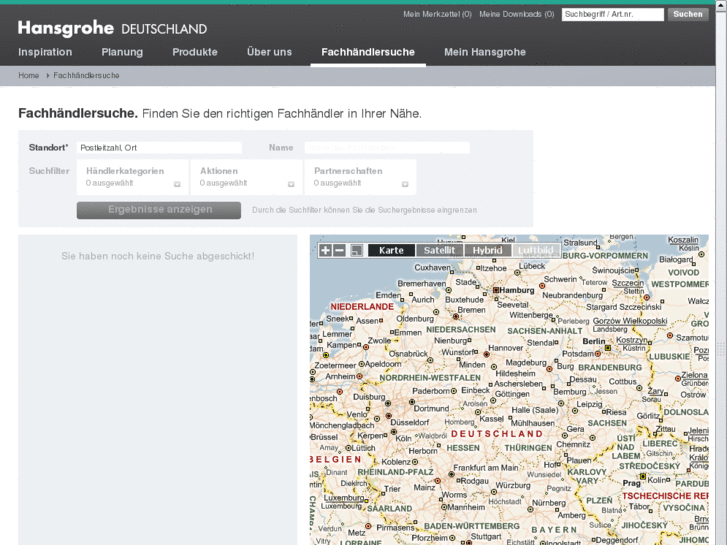Click the Mannheim label on the map
Viewport: 727px width, 545px height.
point(466,507)
